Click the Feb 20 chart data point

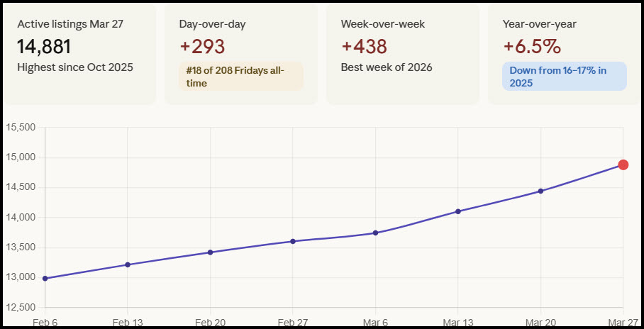(210, 252)
